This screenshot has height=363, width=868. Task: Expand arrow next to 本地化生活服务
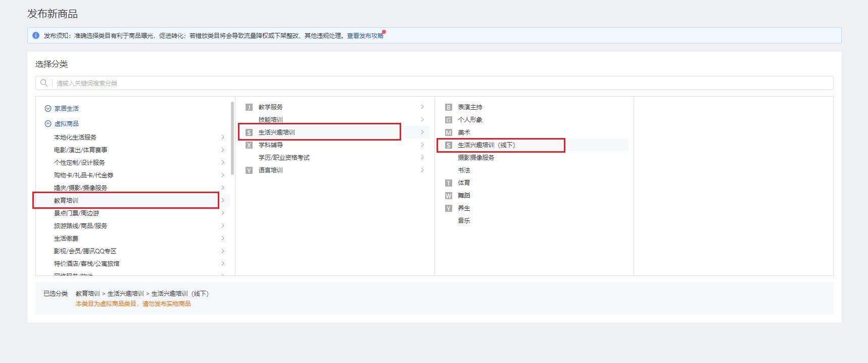point(222,138)
